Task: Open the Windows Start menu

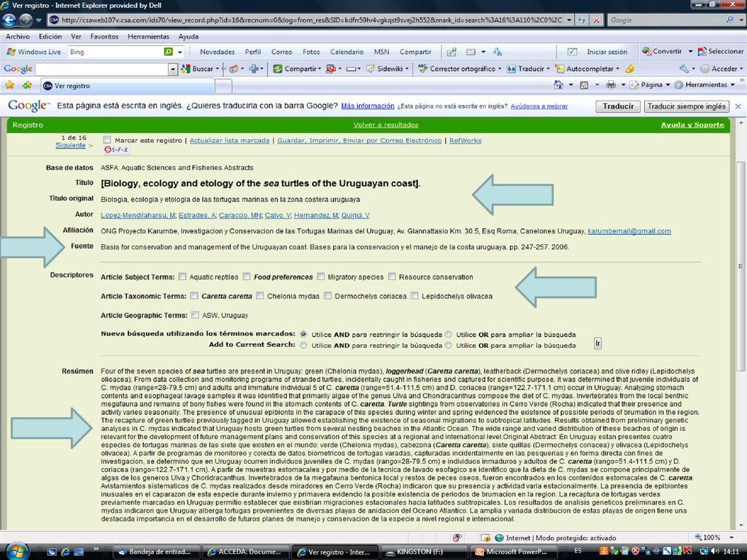Action: [x=17, y=551]
